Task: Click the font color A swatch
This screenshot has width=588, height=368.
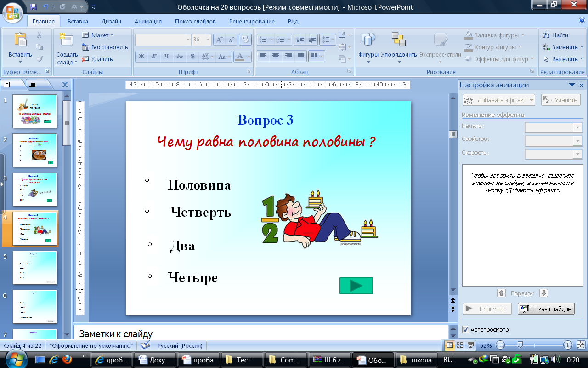Action: (x=239, y=57)
